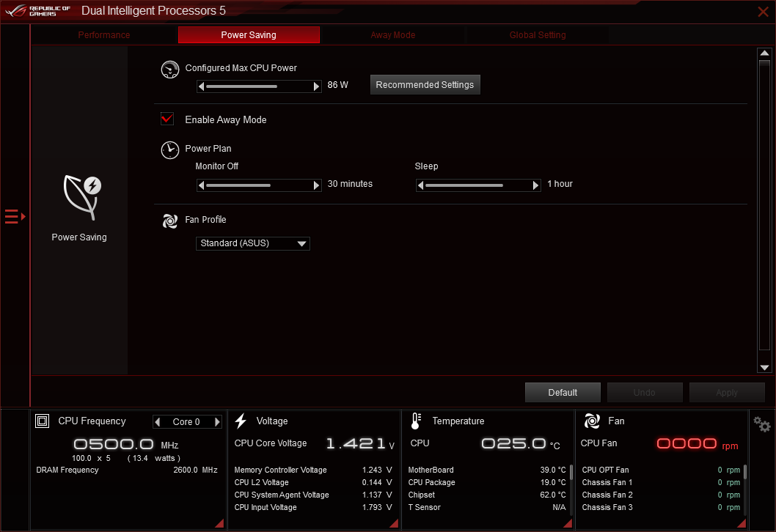Click the CPU L2 Voltage row

click(x=313, y=482)
